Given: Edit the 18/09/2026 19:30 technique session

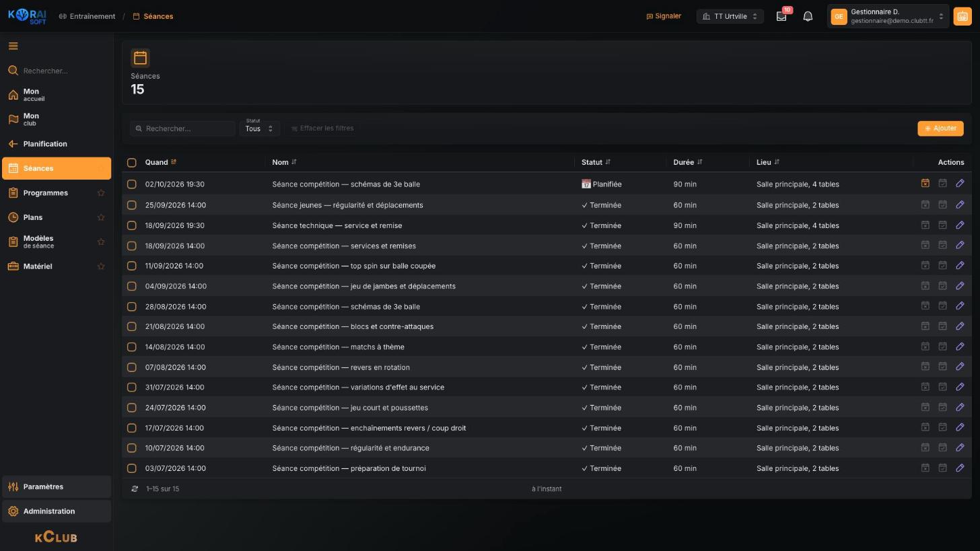Looking at the screenshot, I should pyautogui.click(x=960, y=225).
